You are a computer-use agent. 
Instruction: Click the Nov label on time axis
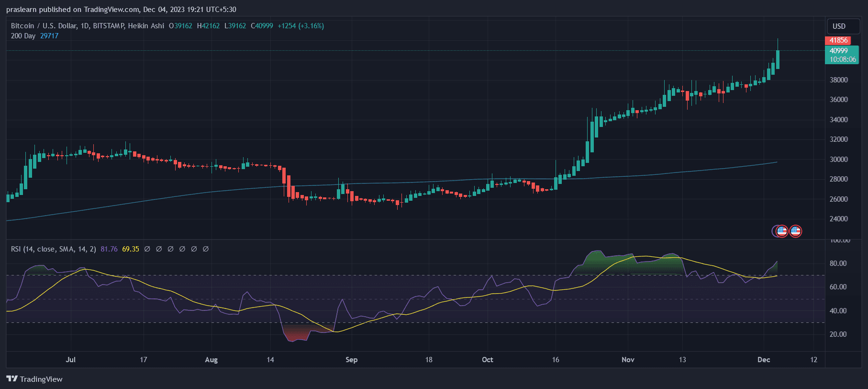628,360
